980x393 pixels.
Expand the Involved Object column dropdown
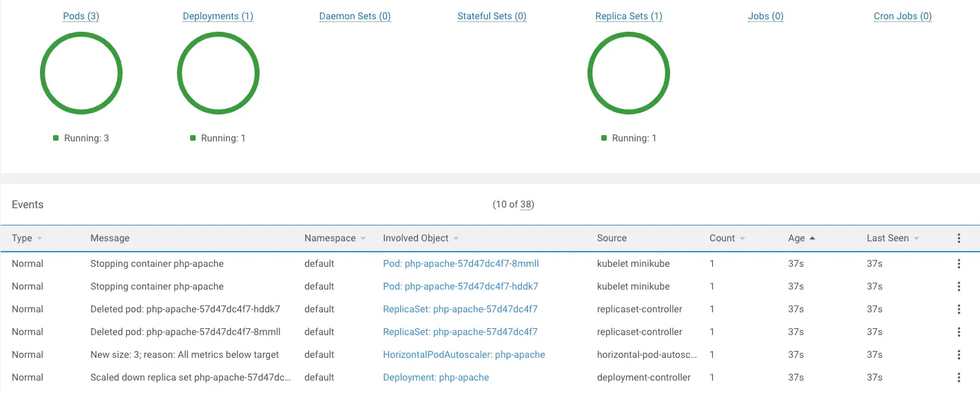[456, 239]
